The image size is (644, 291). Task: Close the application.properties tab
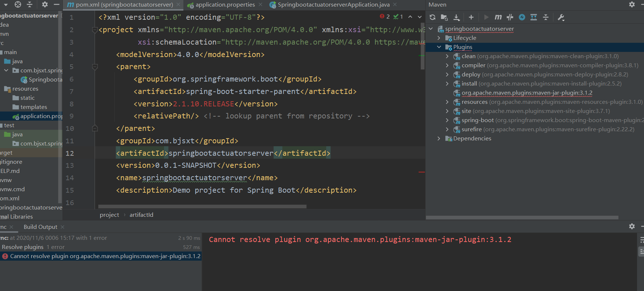260,5
